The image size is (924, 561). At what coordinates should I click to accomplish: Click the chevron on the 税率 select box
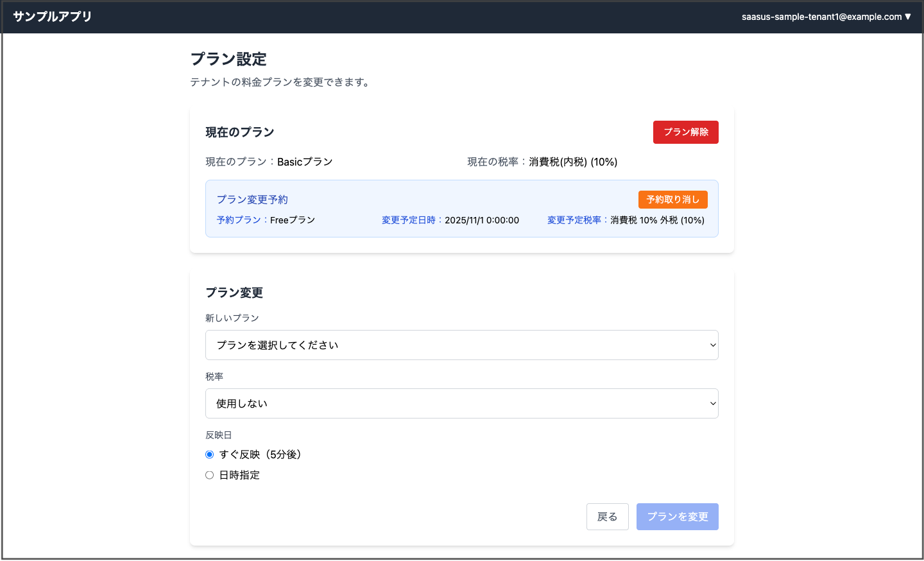pyautogui.click(x=712, y=404)
